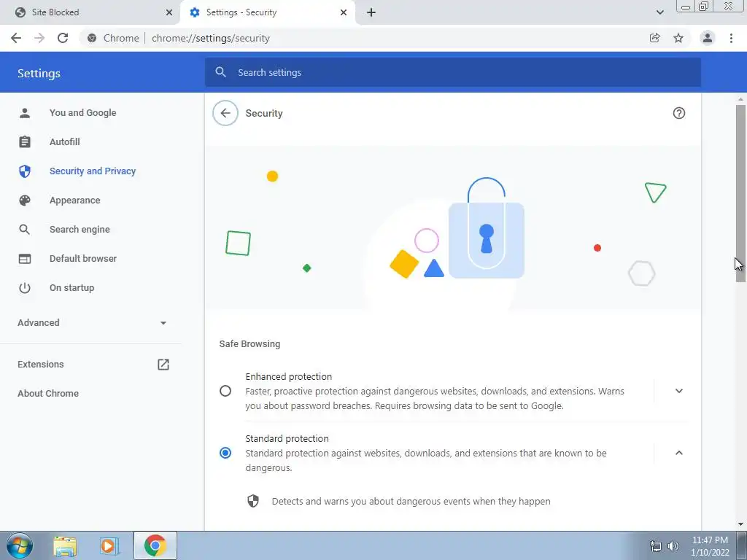The width and height of the screenshot is (747, 560).
Task: Open the volume tray icon
Action: [673, 546]
